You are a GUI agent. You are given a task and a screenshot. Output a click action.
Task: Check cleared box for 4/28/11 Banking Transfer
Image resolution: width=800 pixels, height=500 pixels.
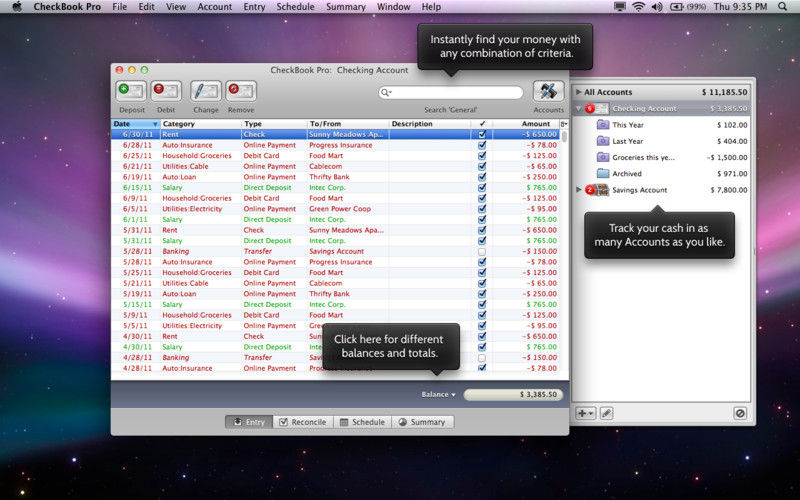(x=482, y=358)
